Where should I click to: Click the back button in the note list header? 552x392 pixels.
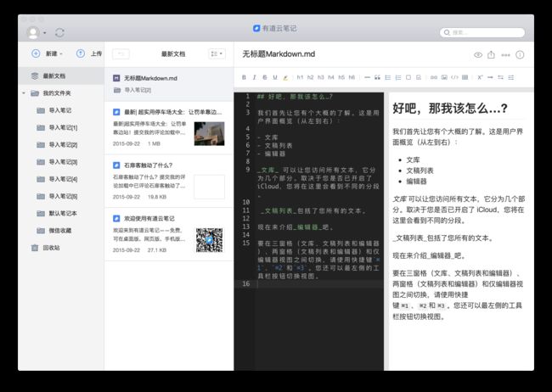(121, 53)
